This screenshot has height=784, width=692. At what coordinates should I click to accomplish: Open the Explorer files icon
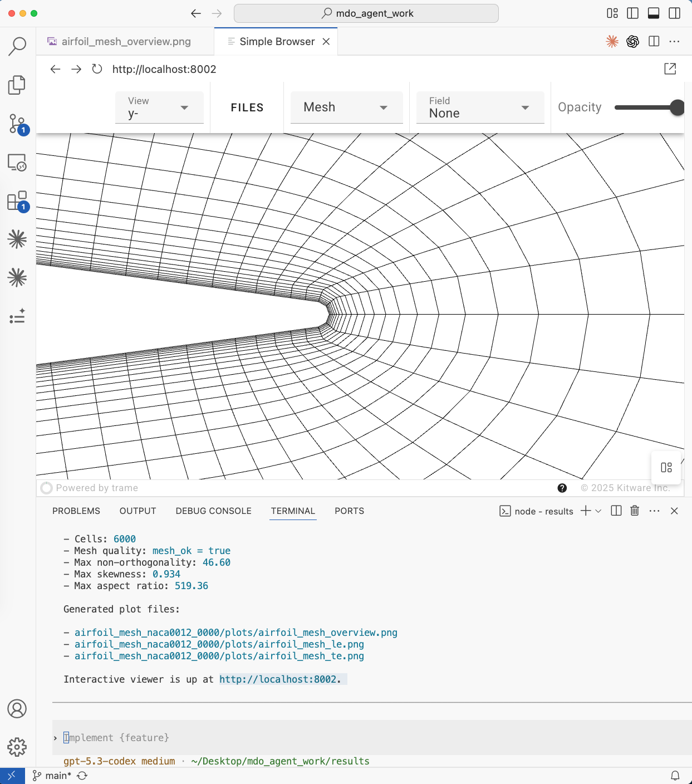click(x=17, y=85)
